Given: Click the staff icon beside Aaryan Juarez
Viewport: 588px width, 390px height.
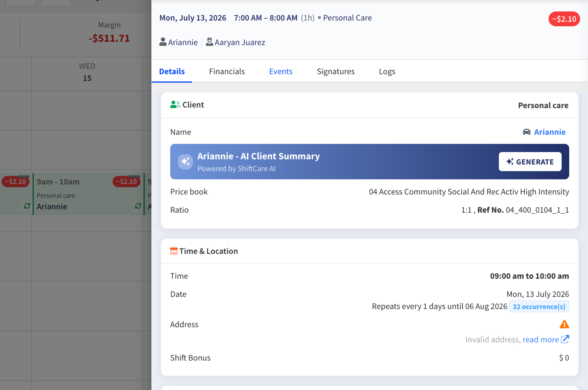Looking at the screenshot, I should (x=209, y=42).
